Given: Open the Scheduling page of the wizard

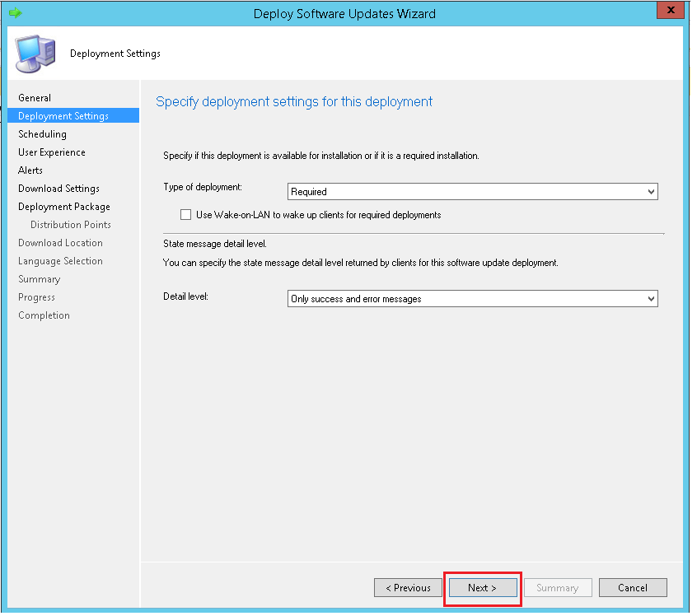Looking at the screenshot, I should 42,133.
